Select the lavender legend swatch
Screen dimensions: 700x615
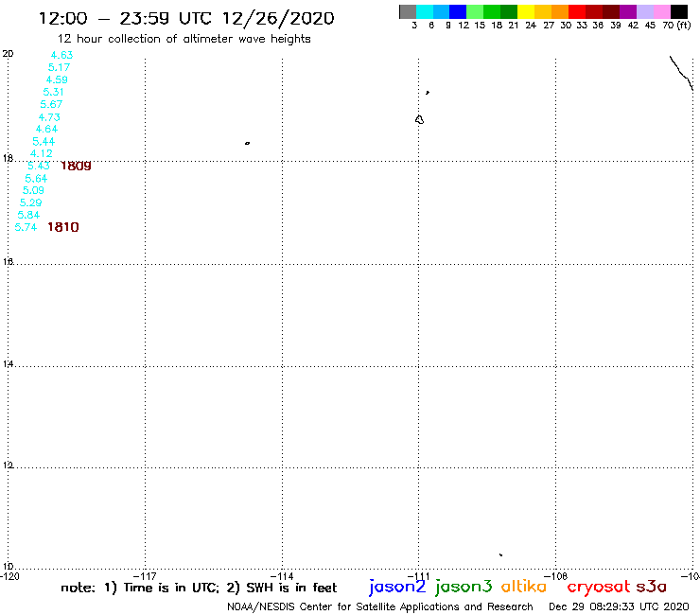click(644, 11)
